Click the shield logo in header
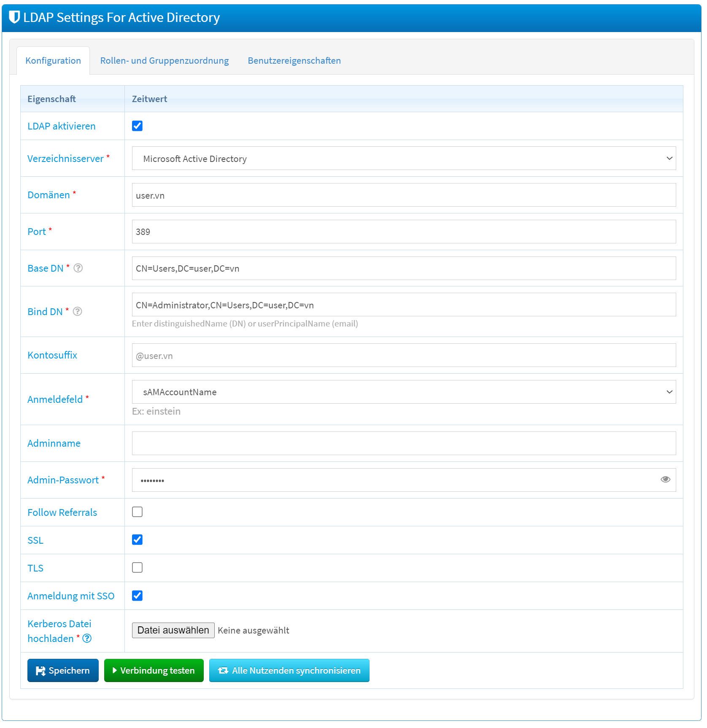Image resolution: width=707 pixels, height=728 pixels. click(x=14, y=17)
